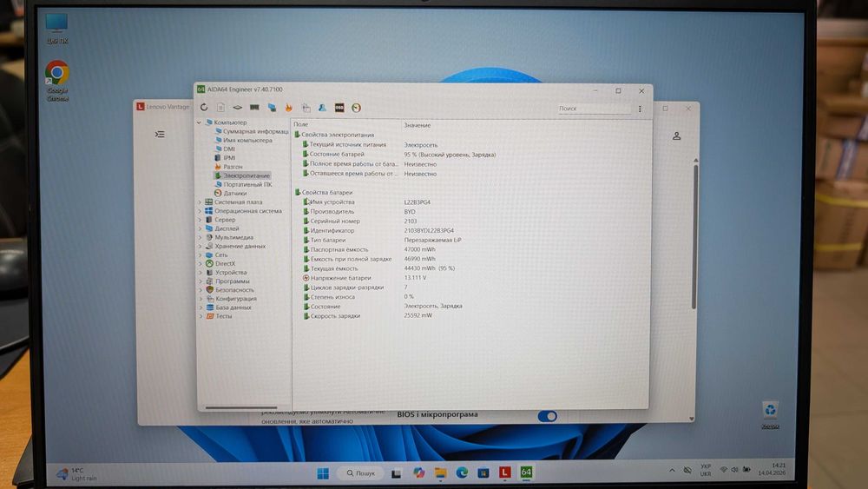The width and height of the screenshot is (868, 489).
Task: Open the Report toolbar icon in AIDA64
Action: click(x=220, y=108)
